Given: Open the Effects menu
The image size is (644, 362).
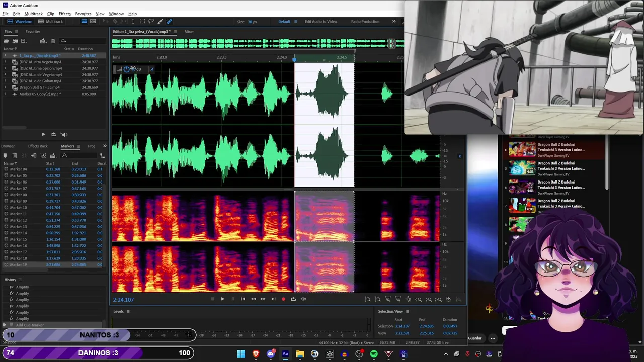Looking at the screenshot, I should (x=65, y=14).
